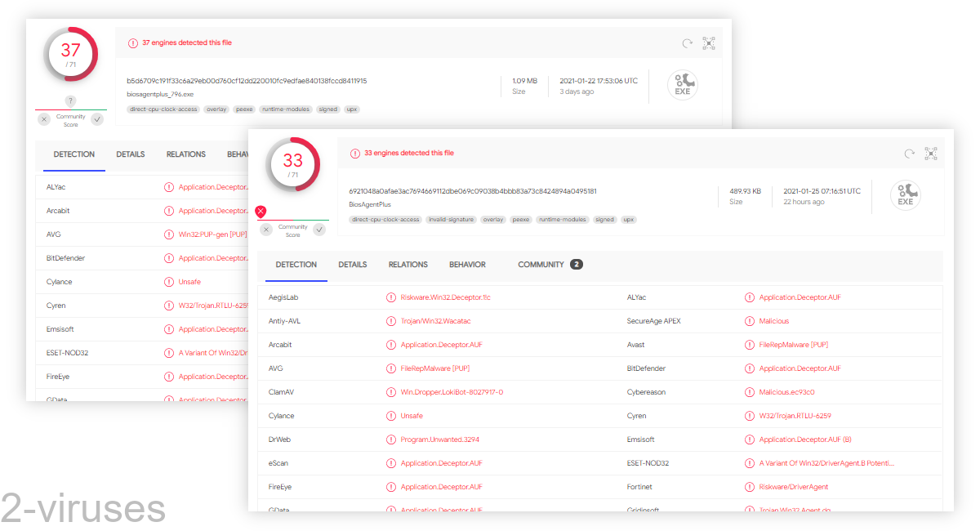Screen dimensions: 980x531
Task: Click the invalid-signature tag
Action: pyautogui.click(x=450, y=220)
